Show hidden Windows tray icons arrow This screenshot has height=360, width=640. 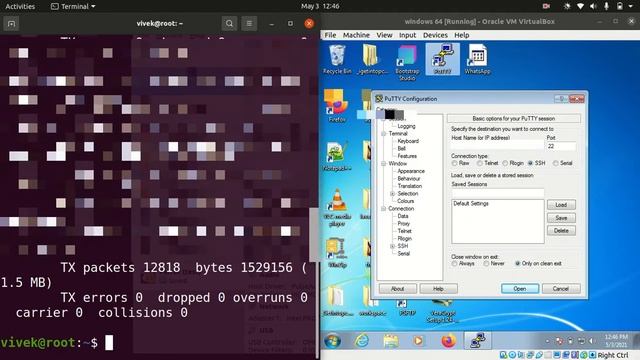click(x=548, y=341)
